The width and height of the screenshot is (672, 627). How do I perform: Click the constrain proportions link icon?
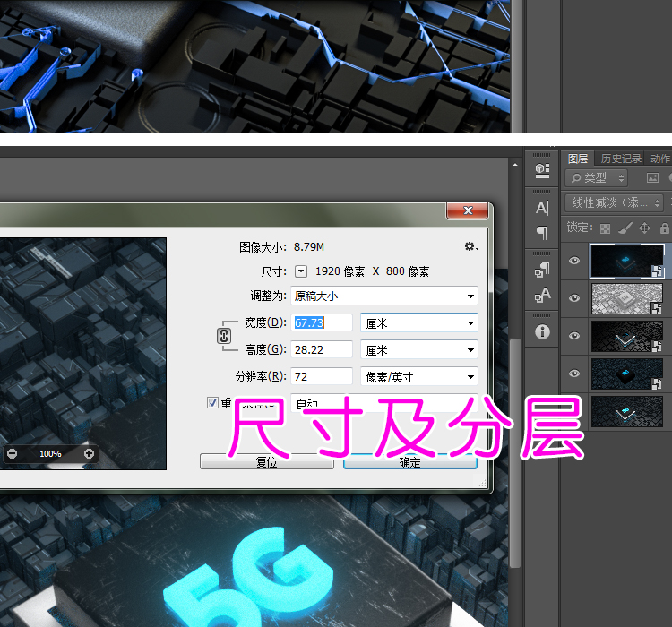(x=225, y=336)
